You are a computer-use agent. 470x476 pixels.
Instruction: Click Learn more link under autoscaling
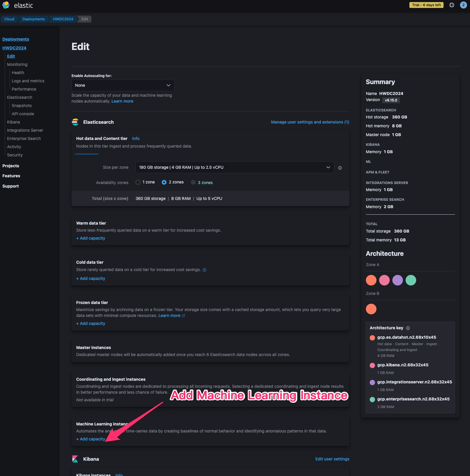click(122, 101)
